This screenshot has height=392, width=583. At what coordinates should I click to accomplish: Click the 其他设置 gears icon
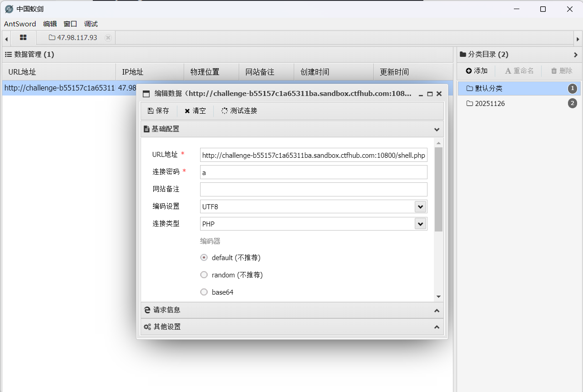147,327
